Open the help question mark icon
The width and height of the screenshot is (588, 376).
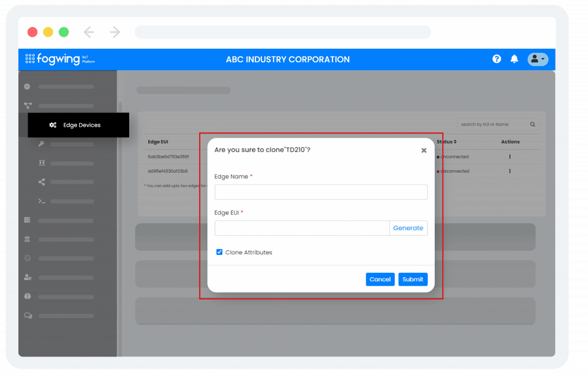497,59
